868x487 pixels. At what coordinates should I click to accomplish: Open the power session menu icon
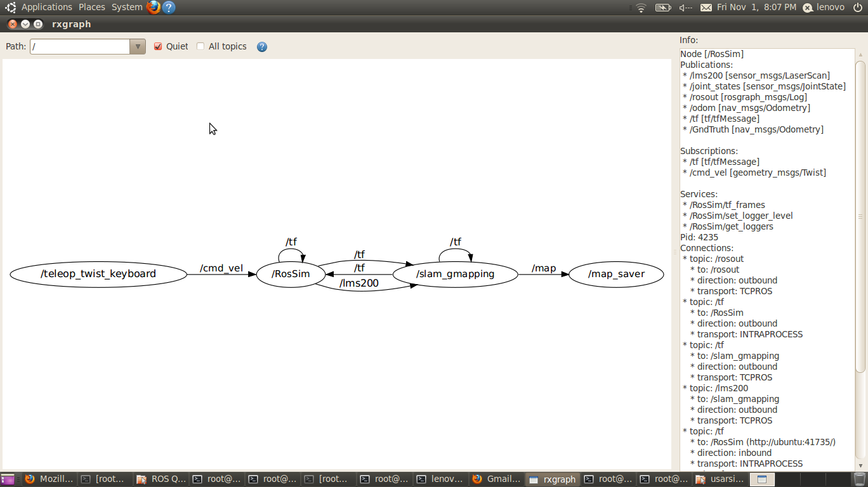(x=858, y=7)
